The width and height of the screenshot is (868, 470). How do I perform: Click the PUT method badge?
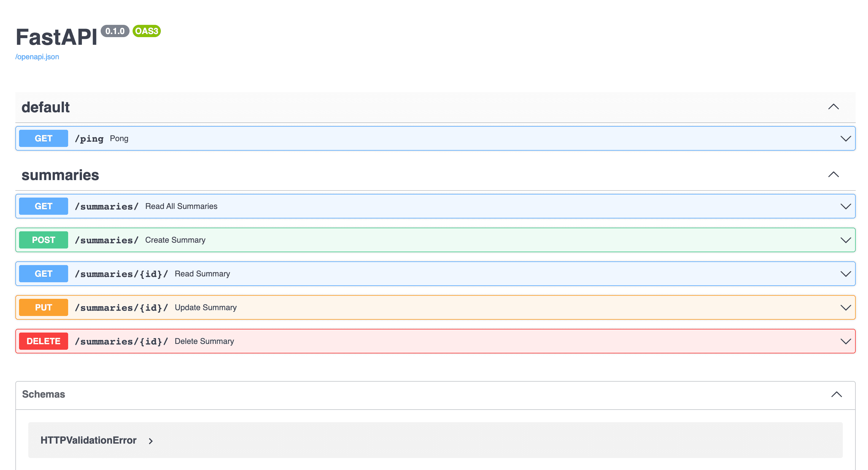(x=44, y=307)
